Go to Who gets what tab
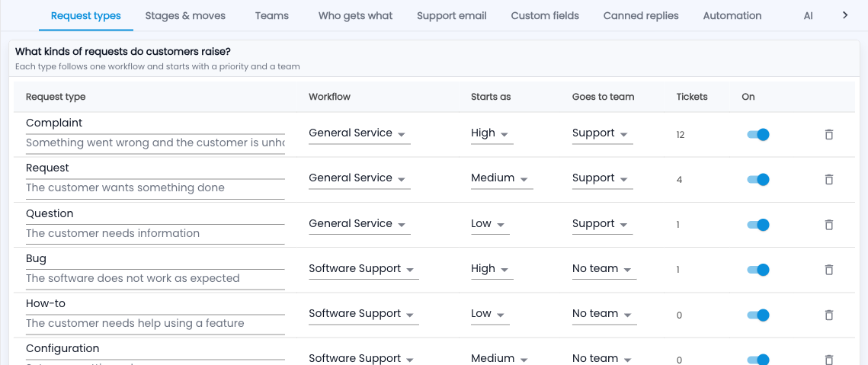 click(355, 16)
